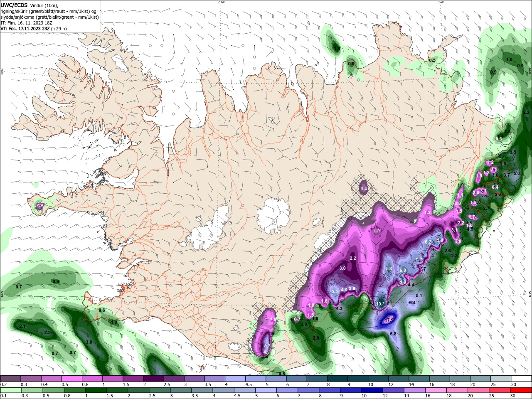Pick the darkest green 1–1.5 rain swatch
Image resolution: width=532 pixels, height=399 pixels.
96,390
